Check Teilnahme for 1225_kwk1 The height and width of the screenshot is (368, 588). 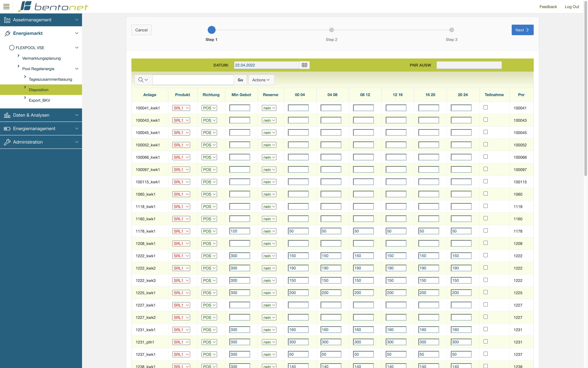pos(485,292)
